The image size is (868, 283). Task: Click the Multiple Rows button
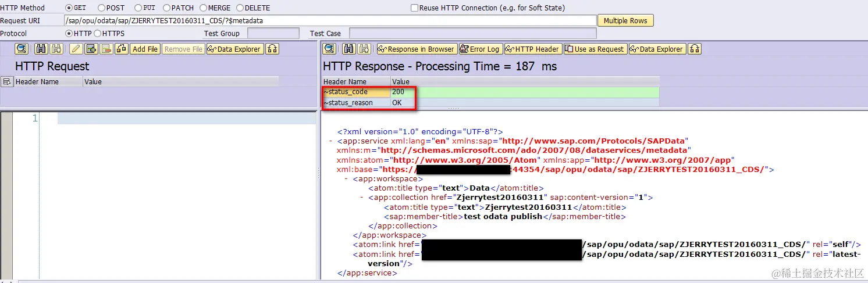625,21
